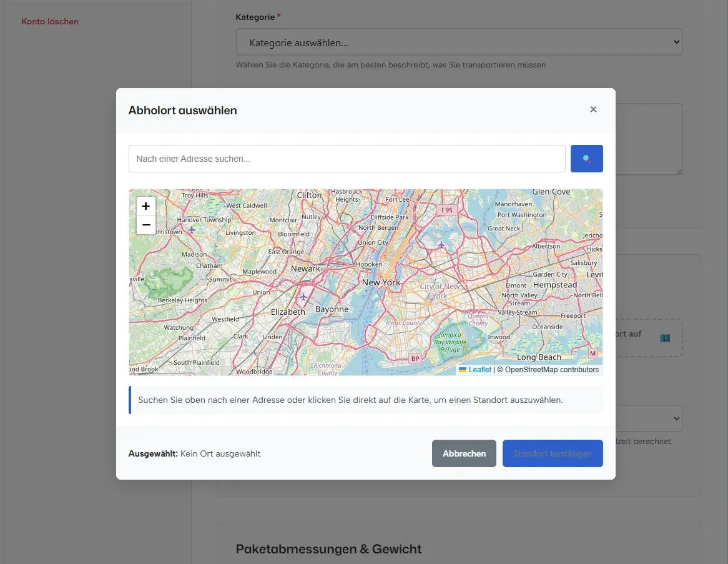Viewport: 728px width, 564px height.
Task: Click the Newark airport icon near Elizabeth
Action: tap(303, 296)
